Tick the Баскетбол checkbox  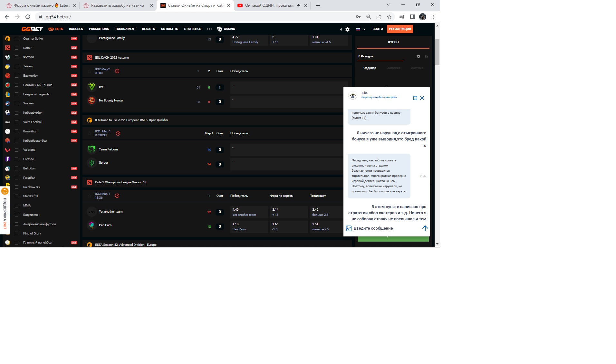(x=16, y=76)
